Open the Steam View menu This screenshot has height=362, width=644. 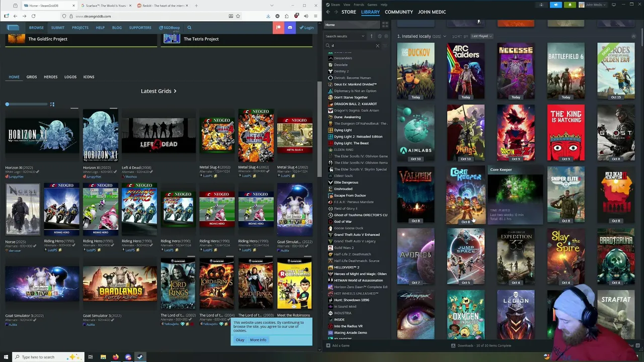pyautogui.click(x=347, y=5)
